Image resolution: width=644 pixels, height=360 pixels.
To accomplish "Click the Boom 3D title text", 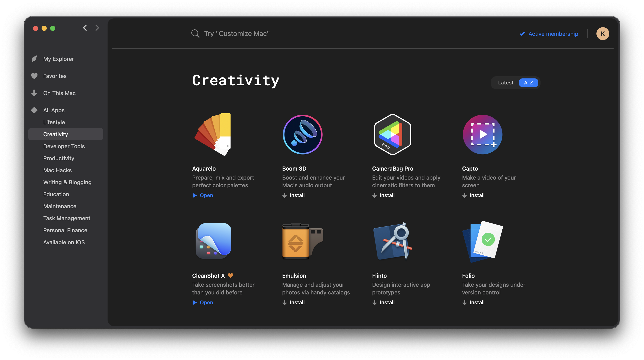I will tap(294, 168).
